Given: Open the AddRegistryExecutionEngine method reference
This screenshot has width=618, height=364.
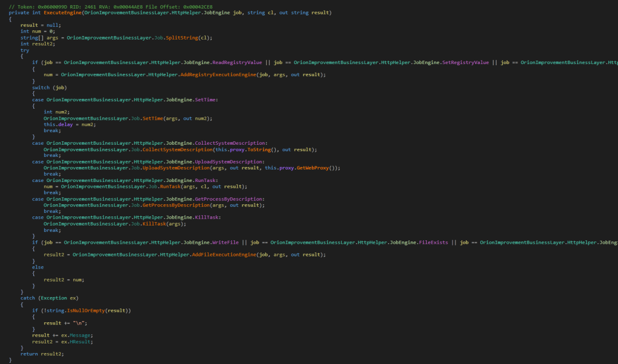Looking at the screenshot, I should coord(218,74).
